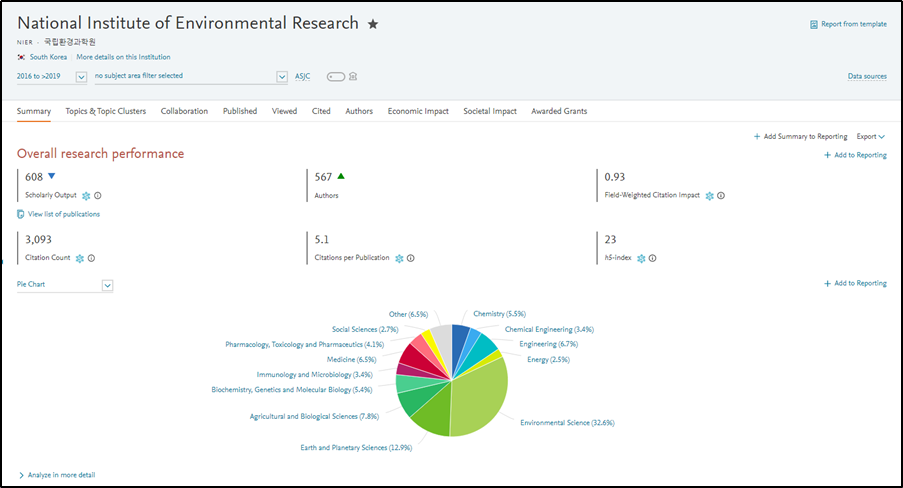Screen dimensions: 903x488
Task: Open info icon beside Scholarly Output
Action: coord(98,196)
